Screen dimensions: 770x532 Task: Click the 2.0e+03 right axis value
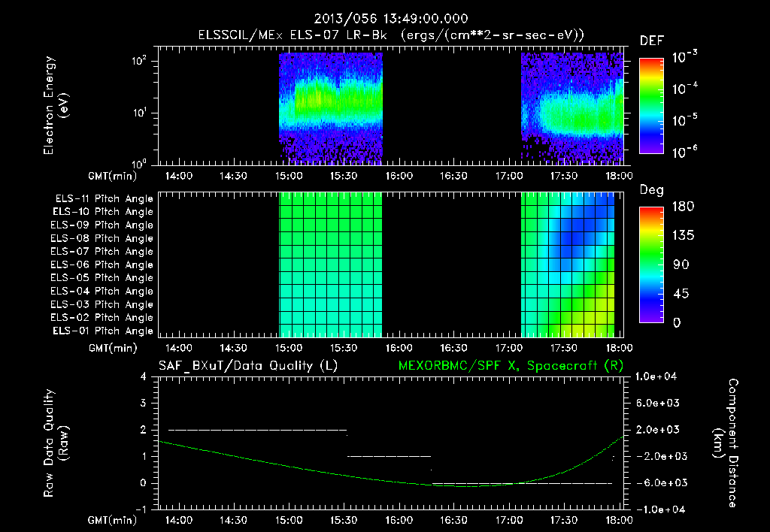(x=658, y=429)
